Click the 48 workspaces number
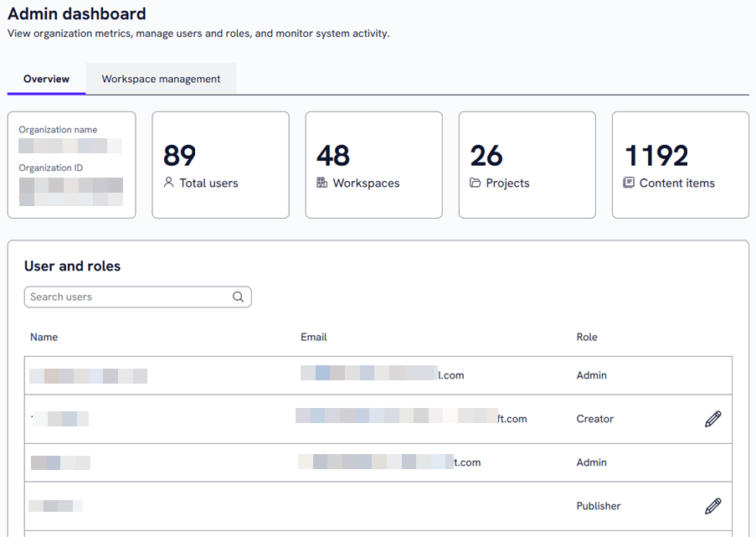Image resolution: width=756 pixels, height=537 pixels. [333, 156]
